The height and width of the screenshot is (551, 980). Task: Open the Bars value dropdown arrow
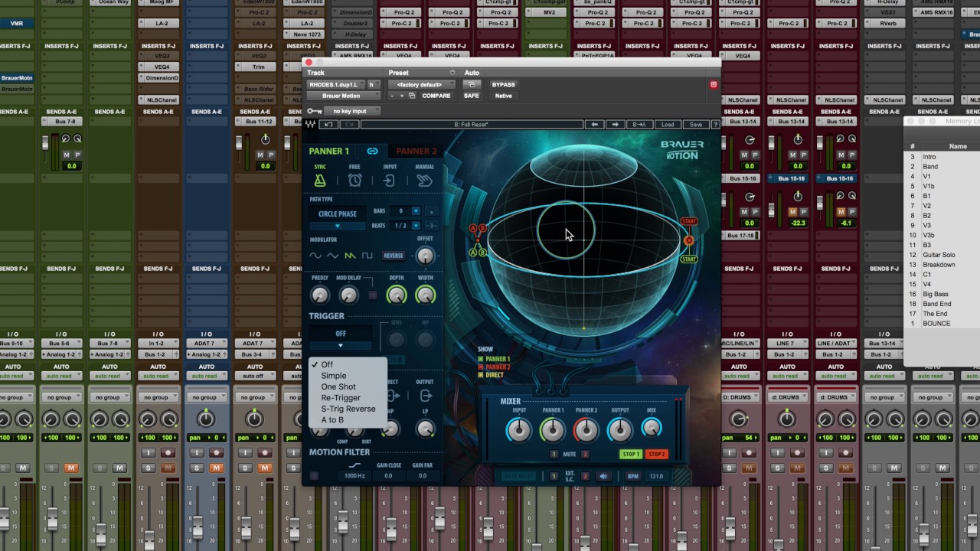[416, 211]
